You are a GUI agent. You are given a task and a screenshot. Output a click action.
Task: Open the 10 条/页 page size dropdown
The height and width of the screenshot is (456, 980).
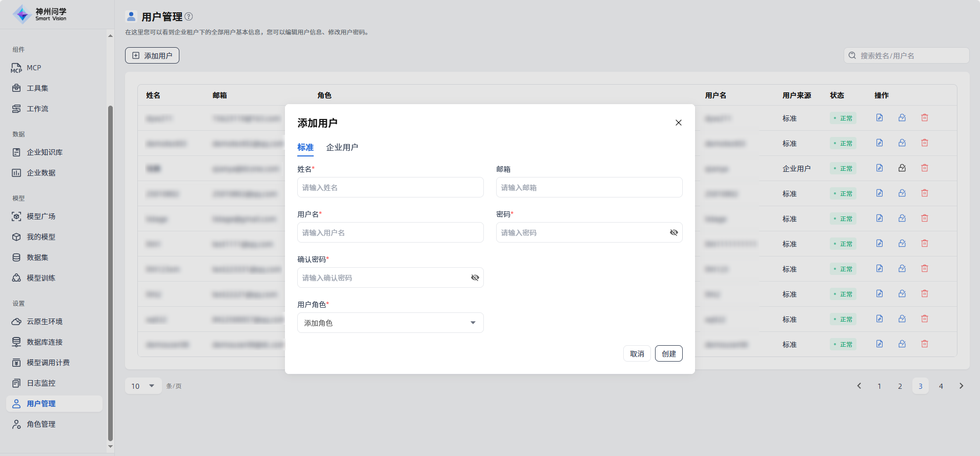click(143, 386)
